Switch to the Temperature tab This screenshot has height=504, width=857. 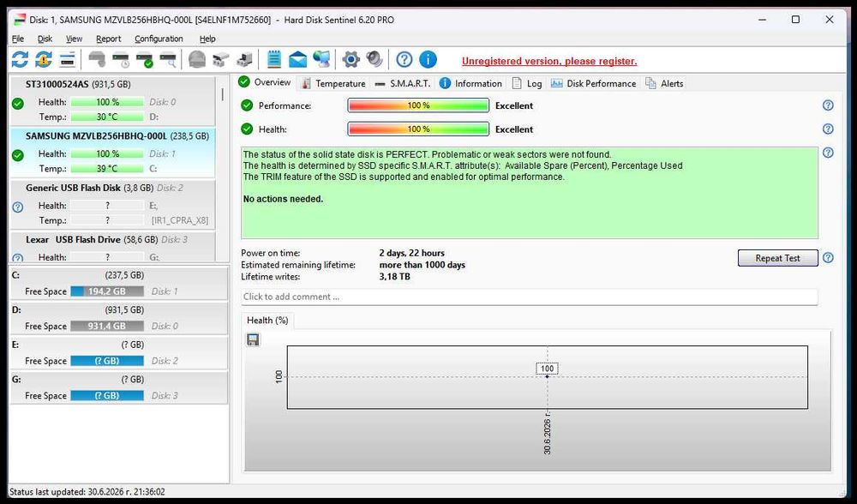pyautogui.click(x=333, y=84)
